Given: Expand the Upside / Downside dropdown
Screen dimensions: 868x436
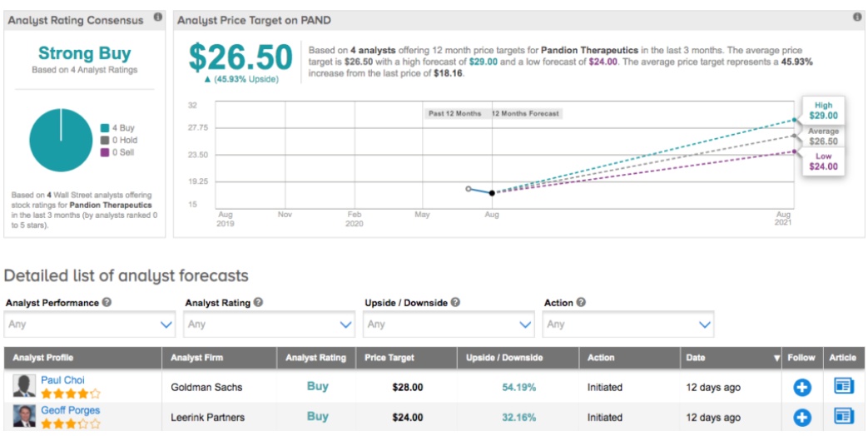Looking at the screenshot, I should tap(449, 324).
